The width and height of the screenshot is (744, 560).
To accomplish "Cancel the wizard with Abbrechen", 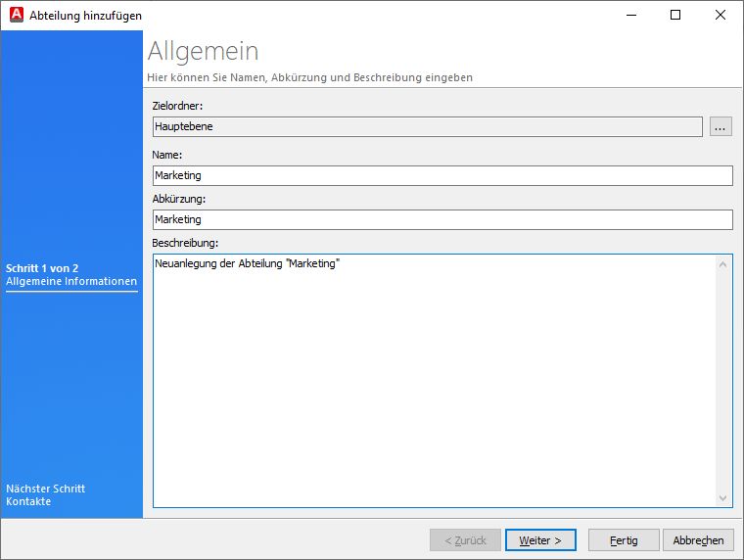I will [698, 540].
